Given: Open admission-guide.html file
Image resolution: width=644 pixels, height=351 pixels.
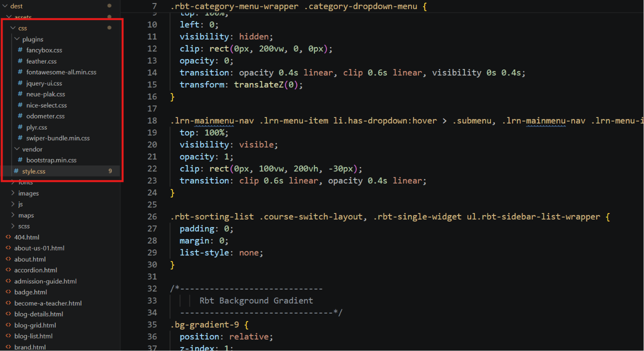Looking at the screenshot, I should 45,281.
